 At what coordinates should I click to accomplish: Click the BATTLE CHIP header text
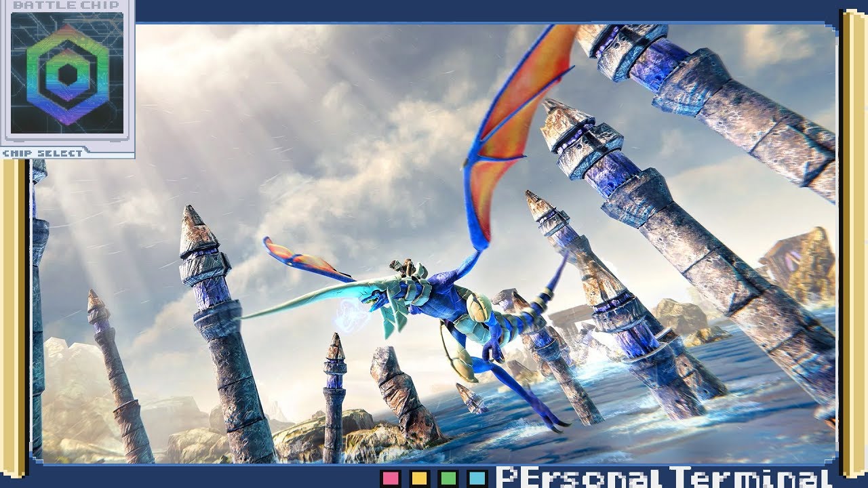point(65,5)
